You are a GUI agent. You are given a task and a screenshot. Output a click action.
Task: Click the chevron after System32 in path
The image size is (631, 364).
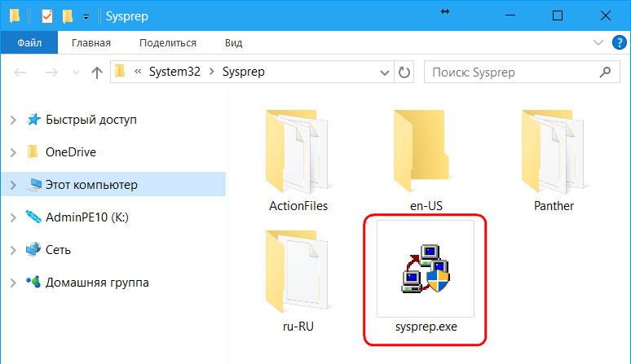pyautogui.click(x=212, y=72)
